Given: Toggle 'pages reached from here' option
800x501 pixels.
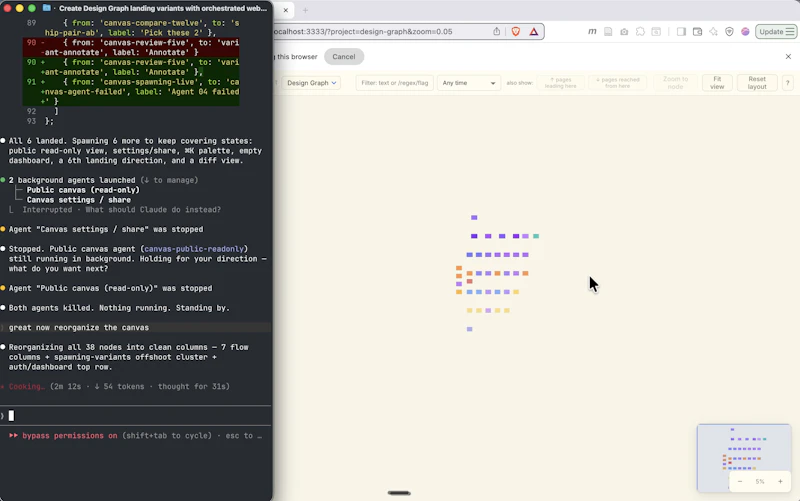Looking at the screenshot, I should [617, 83].
